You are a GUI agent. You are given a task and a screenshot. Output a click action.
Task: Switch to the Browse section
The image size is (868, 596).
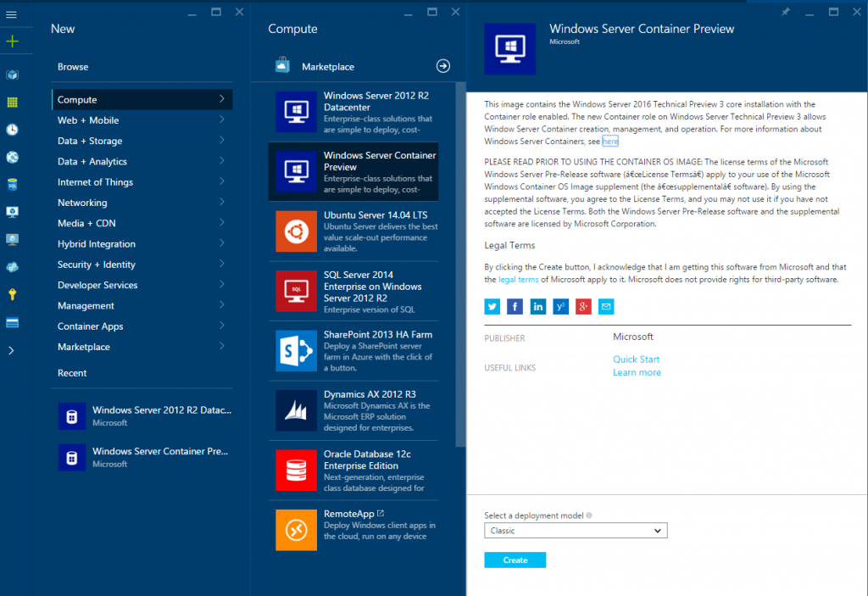pyautogui.click(x=142, y=66)
